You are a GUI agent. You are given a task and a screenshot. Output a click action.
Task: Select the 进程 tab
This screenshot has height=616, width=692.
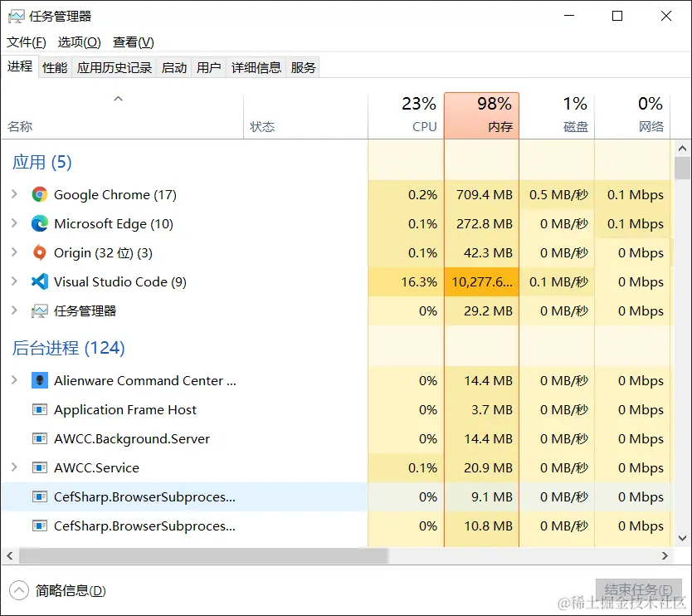point(20,66)
